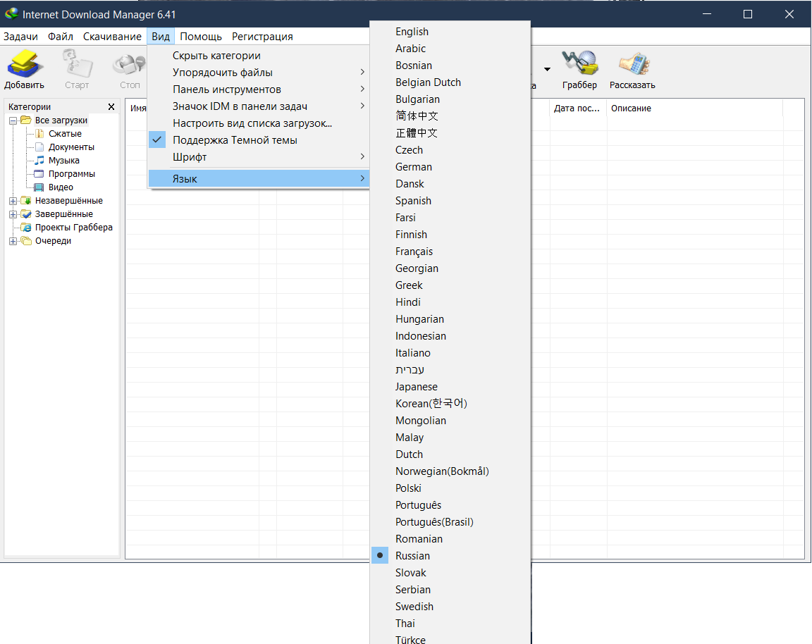Click the IDM logo in the title bar
The height and width of the screenshot is (644, 812).
tap(11, 14)
